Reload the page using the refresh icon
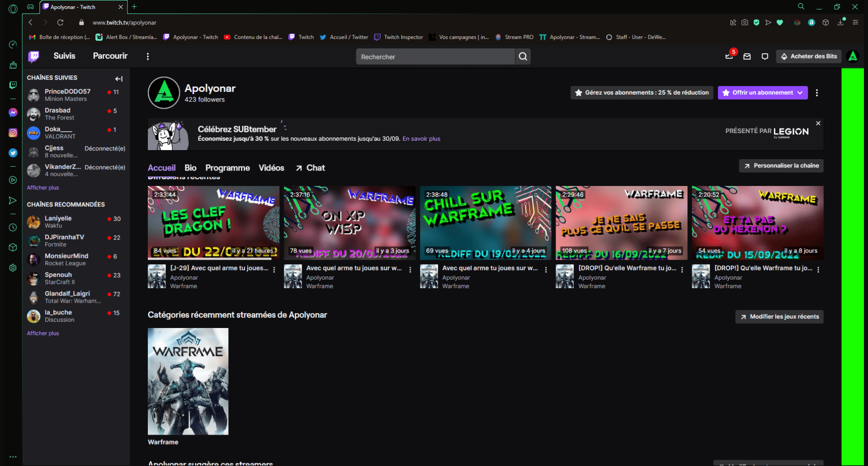Image resolution: width=868 pixels, height=466 pixels. pos(60,22)
